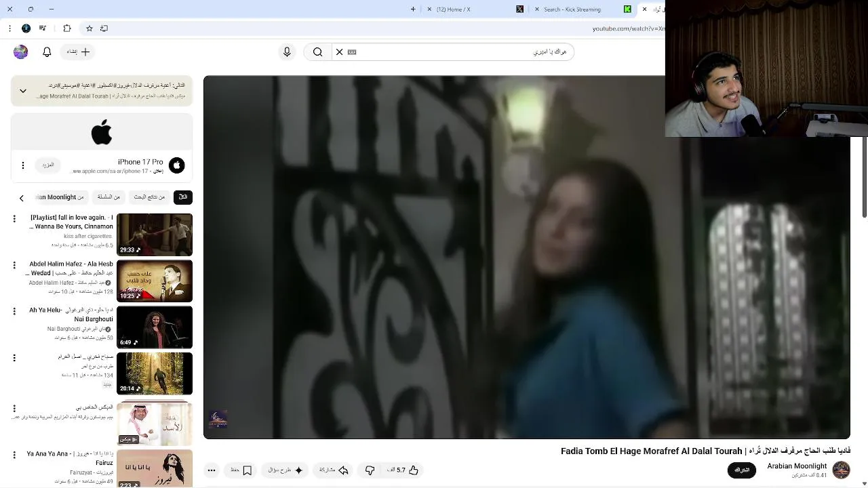Open options for the Mix playlist
This screenshot has height=488, width=868.
click(14, 409)
